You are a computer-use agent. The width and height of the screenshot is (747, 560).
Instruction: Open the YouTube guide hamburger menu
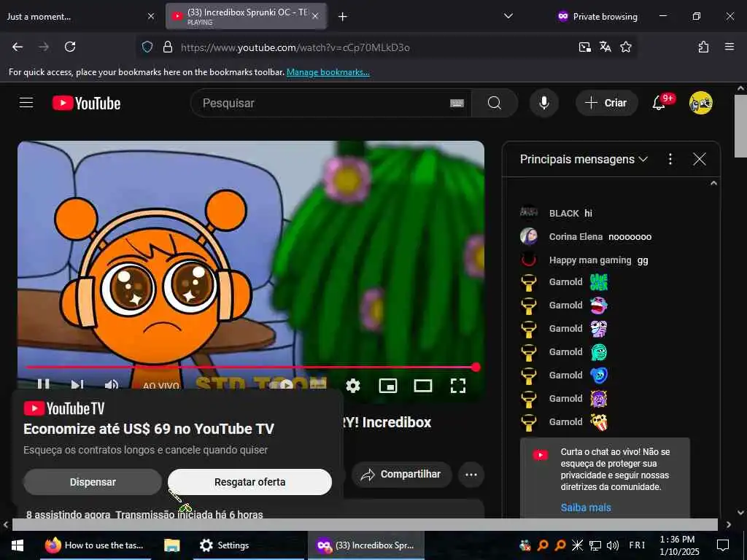[x=26, y=103]
